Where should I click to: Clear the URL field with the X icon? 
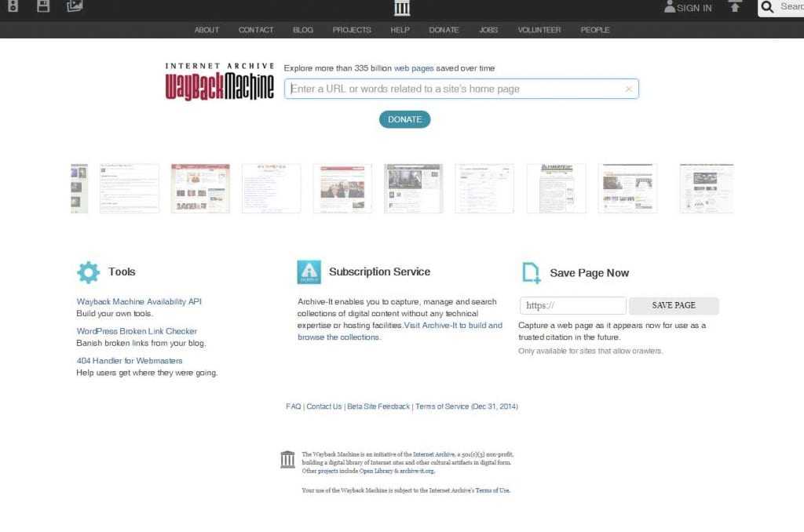[x=629, y=89]
